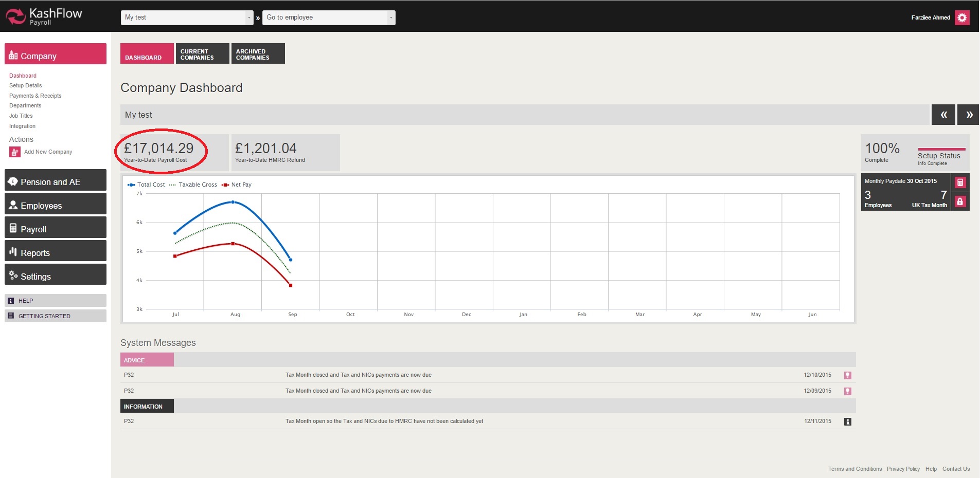
Task: Open the Go to employee dropdown
Action: (x=329, y=17)
